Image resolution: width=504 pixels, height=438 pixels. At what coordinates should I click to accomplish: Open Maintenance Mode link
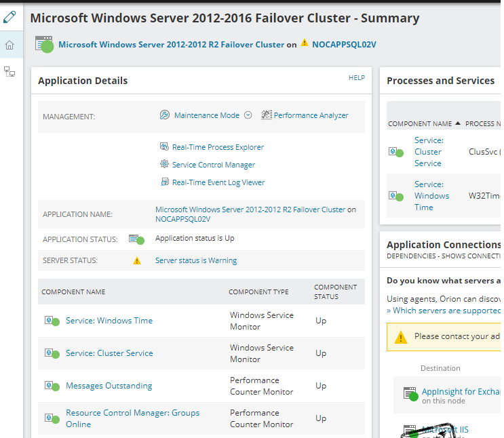[207, 115]
